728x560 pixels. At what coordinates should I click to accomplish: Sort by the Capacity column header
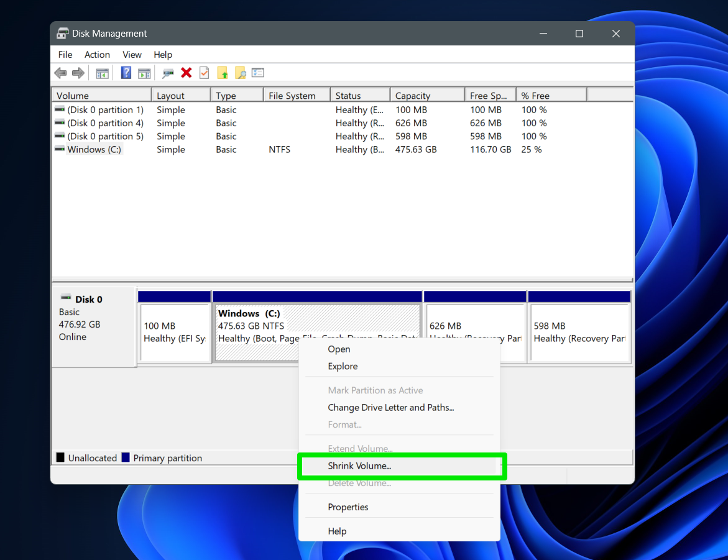point(428,96)
